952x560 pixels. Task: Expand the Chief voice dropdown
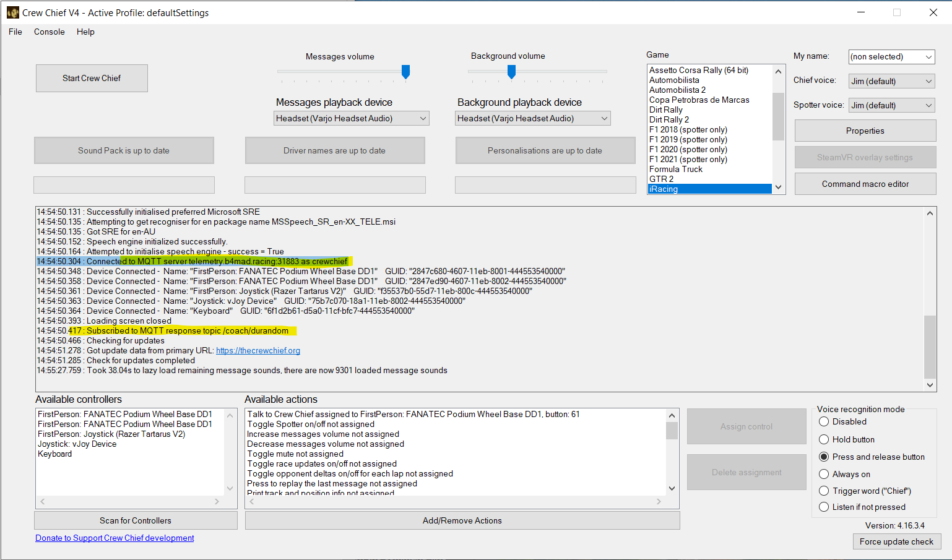(891, 81)
